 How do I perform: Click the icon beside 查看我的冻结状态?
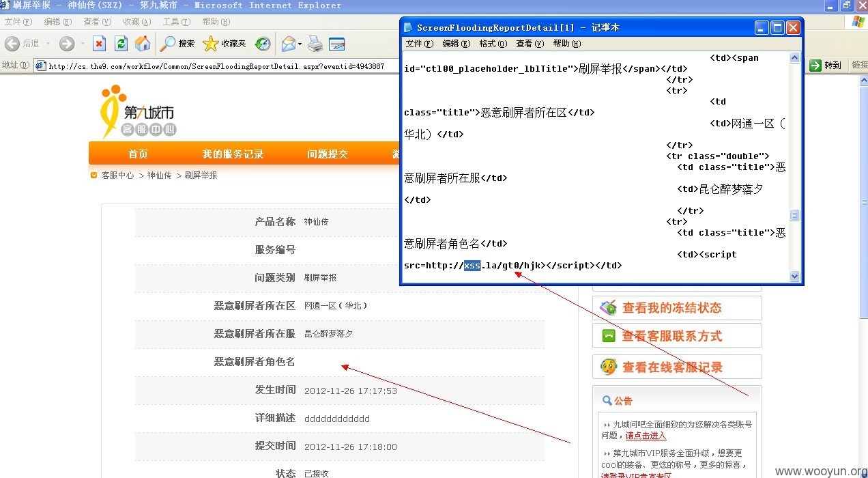(608, 308)
